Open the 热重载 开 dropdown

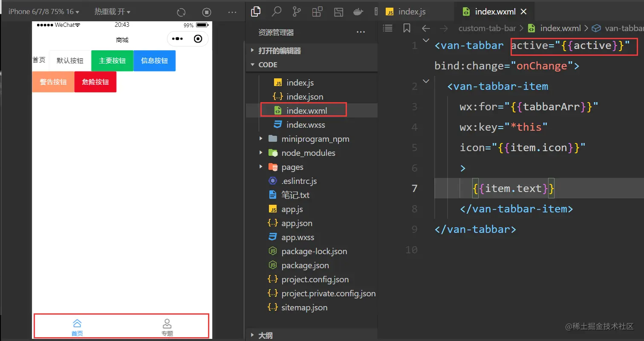(x=113, y=11)
